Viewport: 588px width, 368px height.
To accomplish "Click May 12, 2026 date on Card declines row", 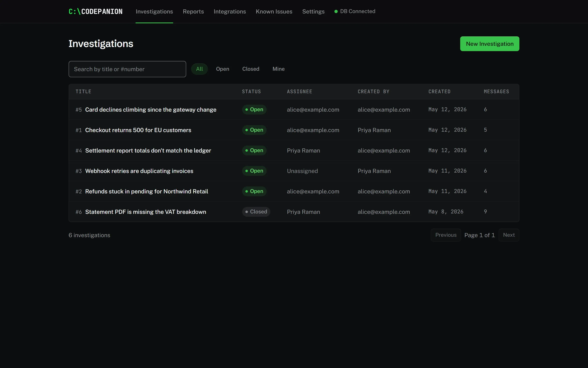I will [x=447, y=110].
